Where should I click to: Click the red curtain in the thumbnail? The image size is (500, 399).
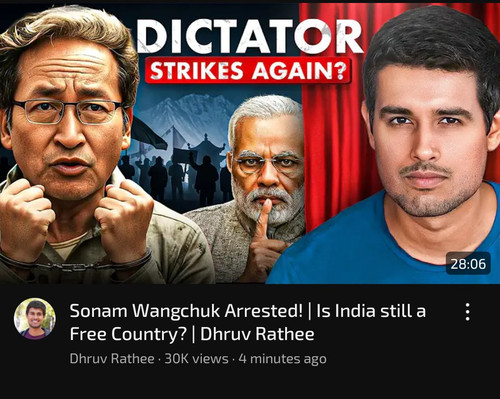(x=333, y=117)
